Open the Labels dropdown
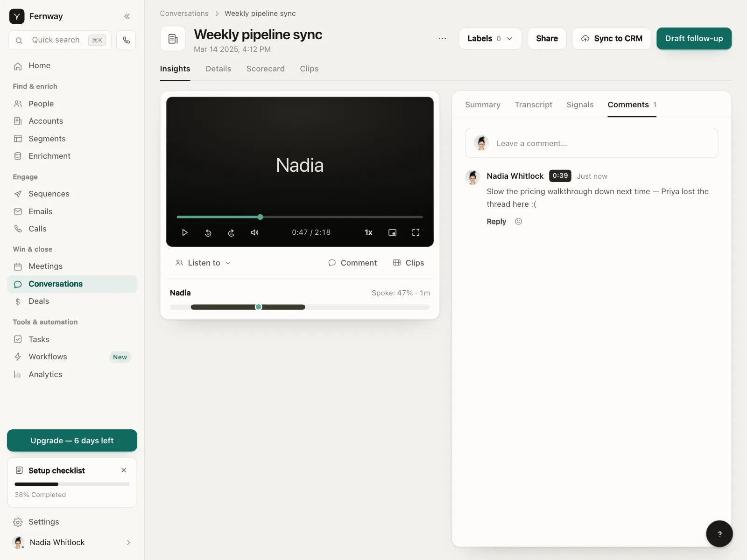This screenshot has width=747, height=560. point(490,39)
